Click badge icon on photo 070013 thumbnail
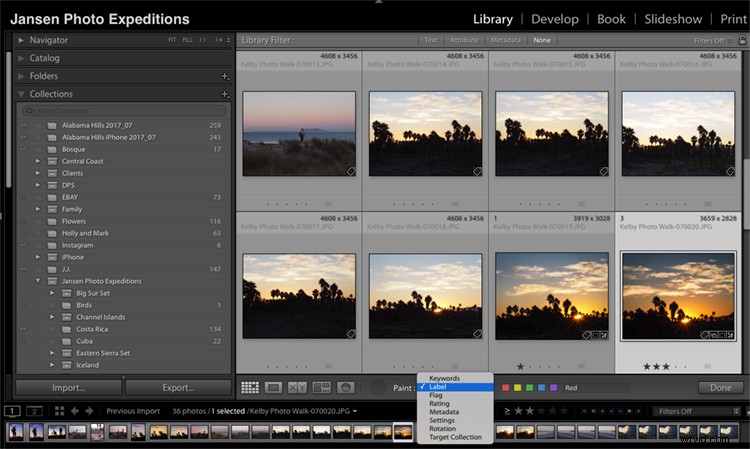This screenshot has width=750, height=449. [x=351, y=171]
